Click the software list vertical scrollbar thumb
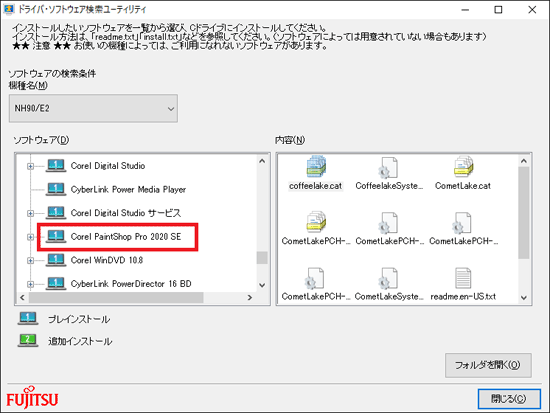550x413 pixels. click(x=262, y=258)
